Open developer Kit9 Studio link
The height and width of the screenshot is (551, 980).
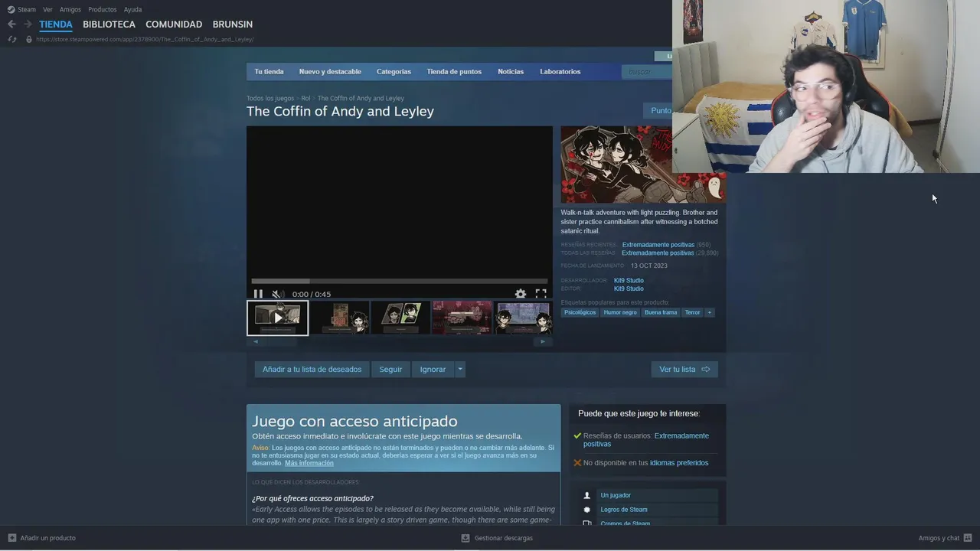pyautogui.click(x=629, y=280)
